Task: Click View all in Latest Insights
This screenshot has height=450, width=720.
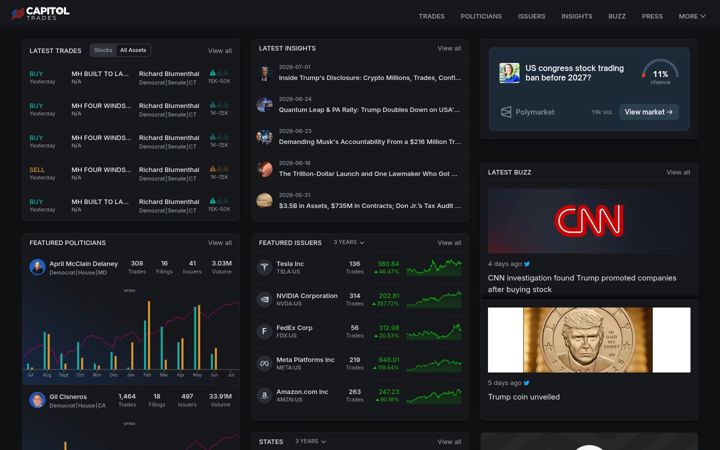Action: tap(449, 48)
